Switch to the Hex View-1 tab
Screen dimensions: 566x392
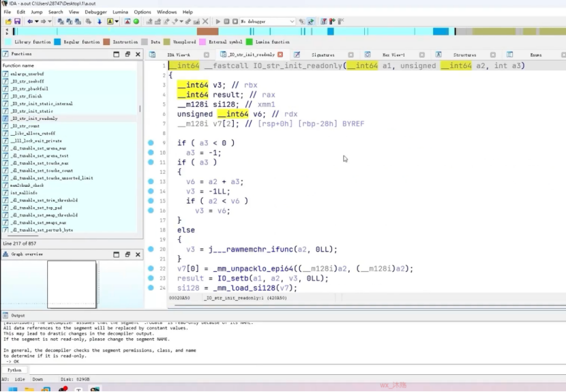pyautogui.click(x=393, y=55)
